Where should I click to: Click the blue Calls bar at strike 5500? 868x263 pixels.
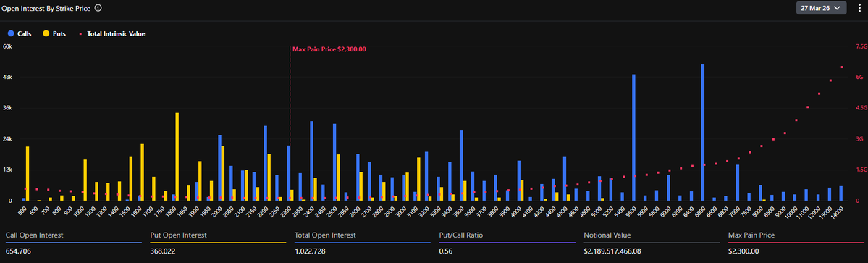[x=633, y=138]
